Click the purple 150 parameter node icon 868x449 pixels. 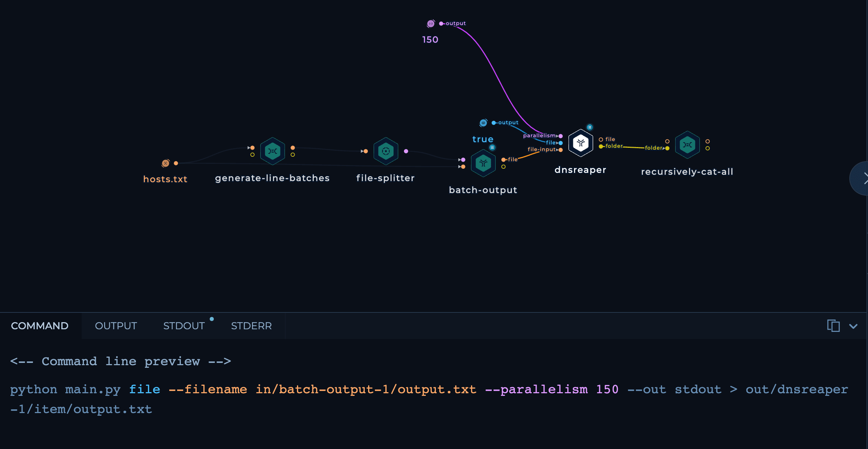431,24
